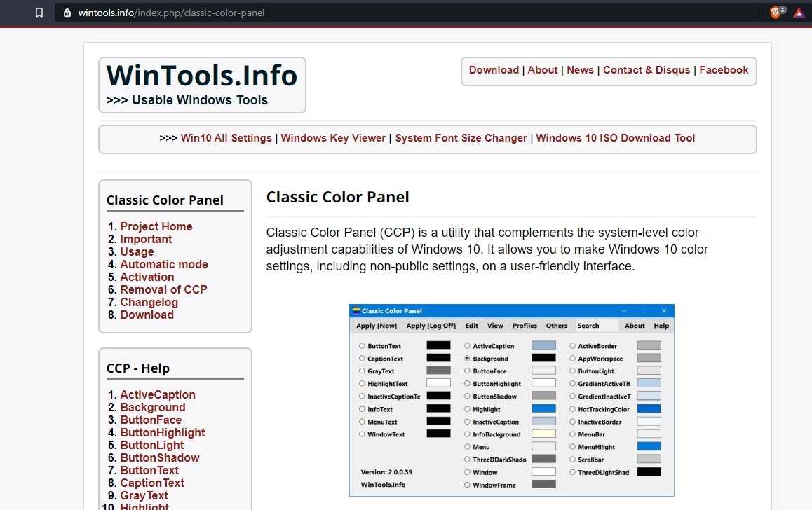Go to the About page in navigation

pos(543,70)
